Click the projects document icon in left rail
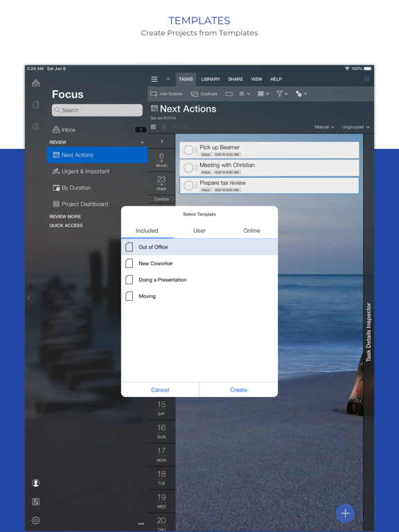Image resolution: width=399 pixels, height=532 pixels. point(35,105)
